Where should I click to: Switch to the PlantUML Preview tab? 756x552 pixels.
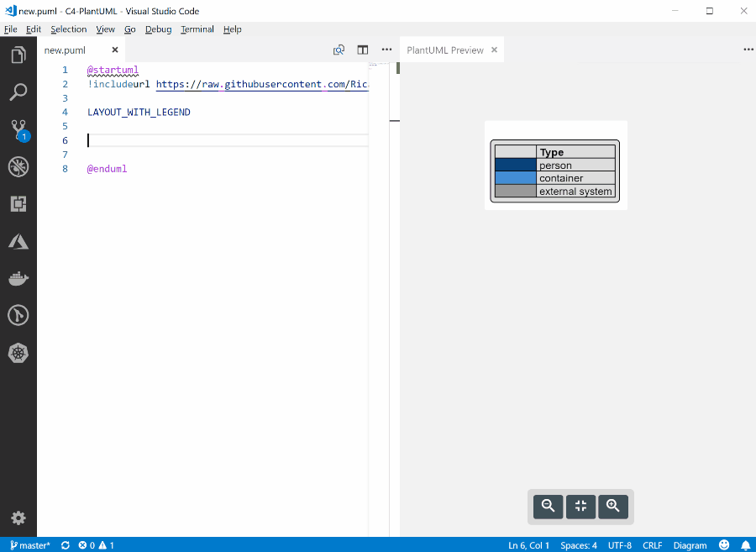click(x=444, y=50)
